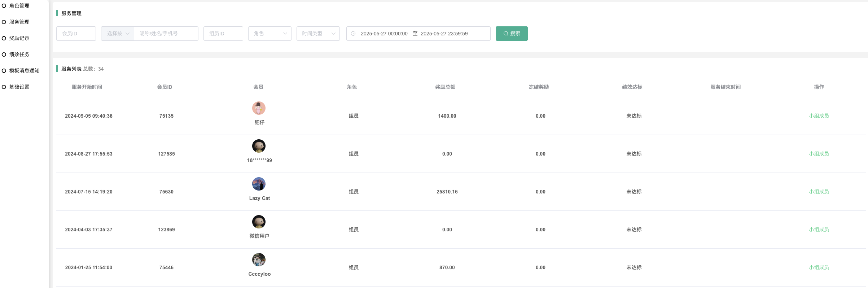Open the 时间类型 time type dropdown
Viewport: 868px width, 288px height.
pyautogui.click(x=318, y=34)
